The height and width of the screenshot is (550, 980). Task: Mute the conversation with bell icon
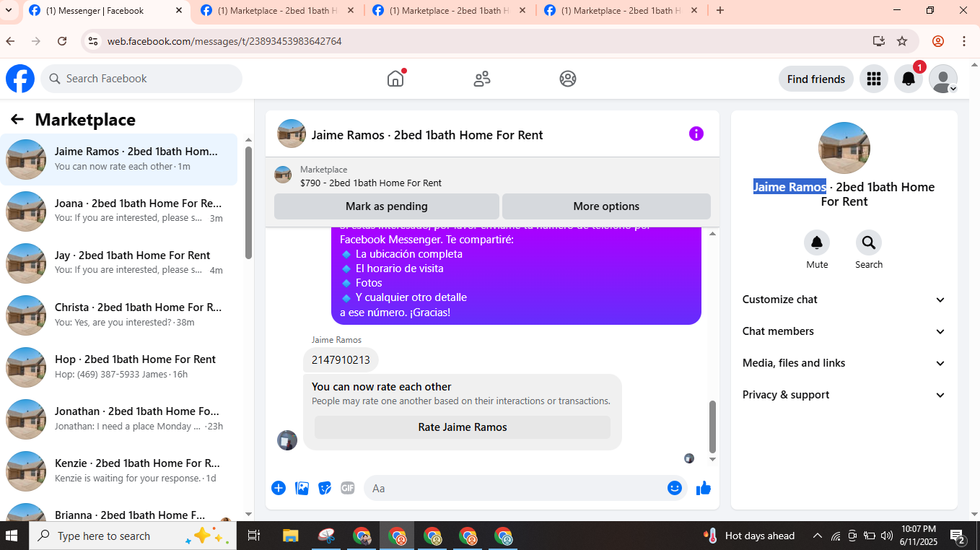[817, 243]
